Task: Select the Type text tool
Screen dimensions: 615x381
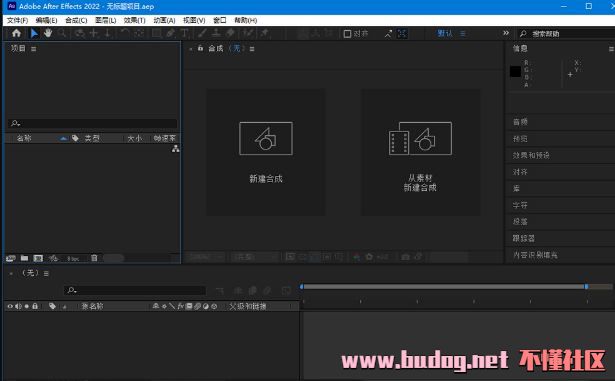Action: click(x=184, y=33)
